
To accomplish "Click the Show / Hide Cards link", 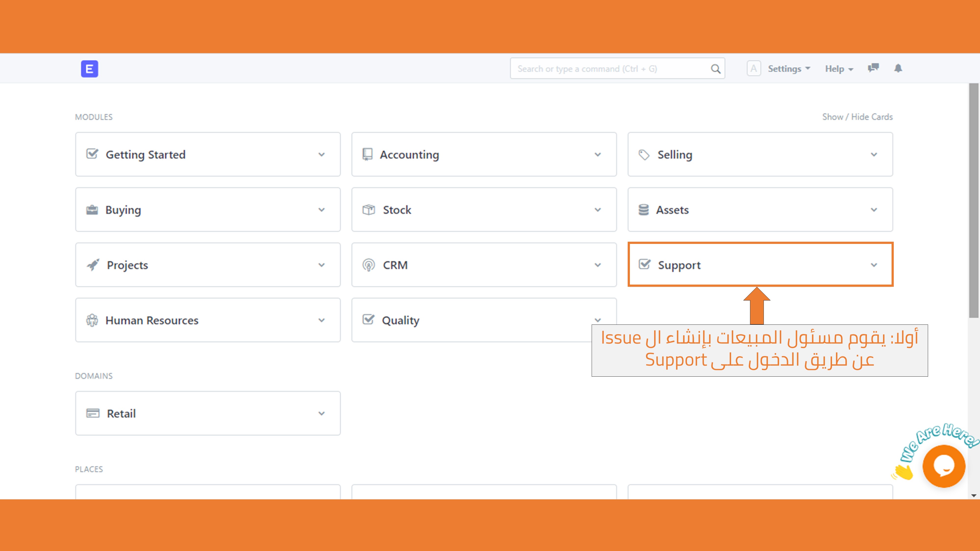I will coord(857,117).
